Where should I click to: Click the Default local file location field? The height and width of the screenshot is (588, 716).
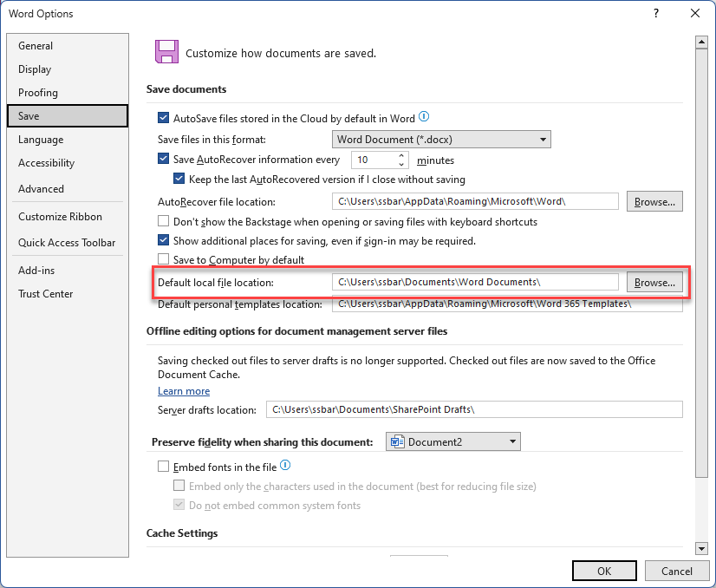tap(475, 282)
